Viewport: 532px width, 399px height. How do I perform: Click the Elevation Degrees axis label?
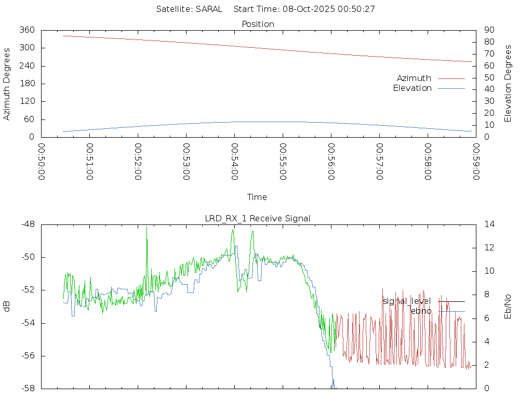click(x=508, y=83)
